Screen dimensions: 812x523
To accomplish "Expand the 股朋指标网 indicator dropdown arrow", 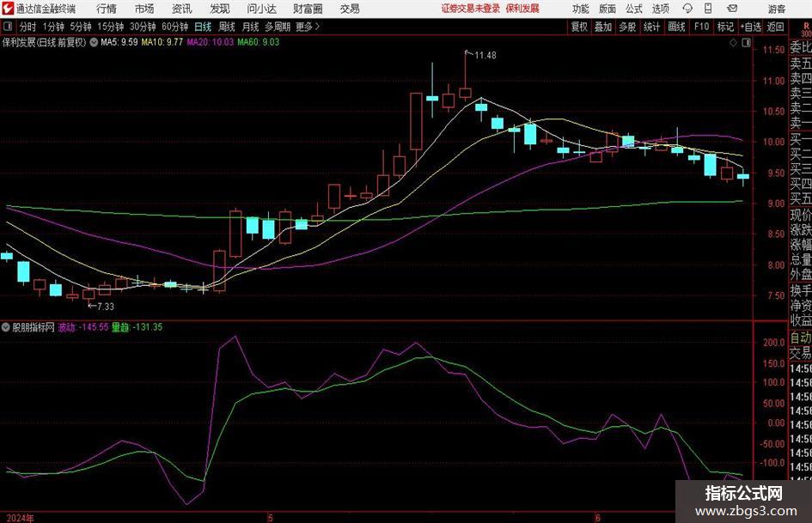I will pos(6,327).
